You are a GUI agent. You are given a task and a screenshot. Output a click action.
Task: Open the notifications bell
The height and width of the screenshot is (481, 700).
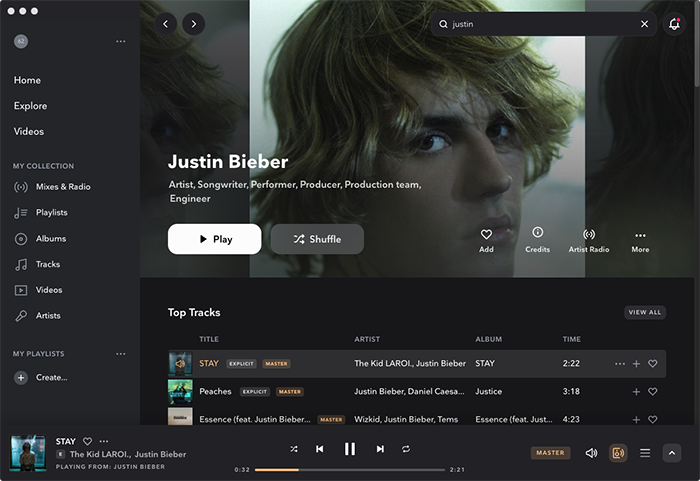click(x=674, y=24)
